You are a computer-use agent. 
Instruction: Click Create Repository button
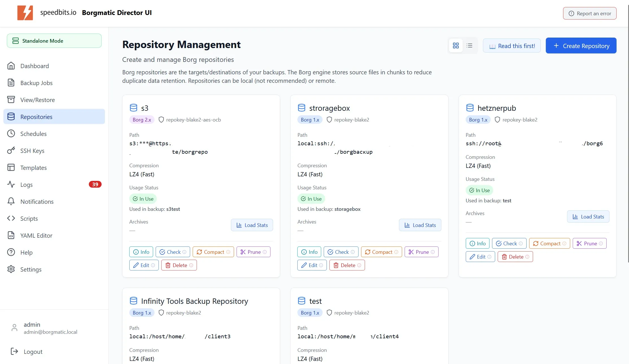(581, 45)
